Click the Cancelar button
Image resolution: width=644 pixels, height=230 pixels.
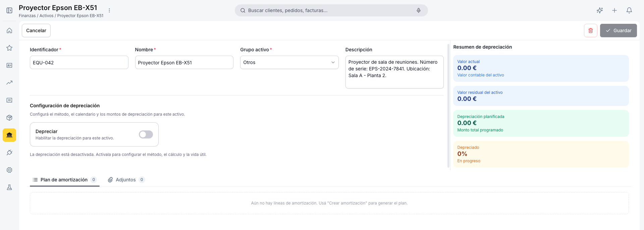point(36,31)
